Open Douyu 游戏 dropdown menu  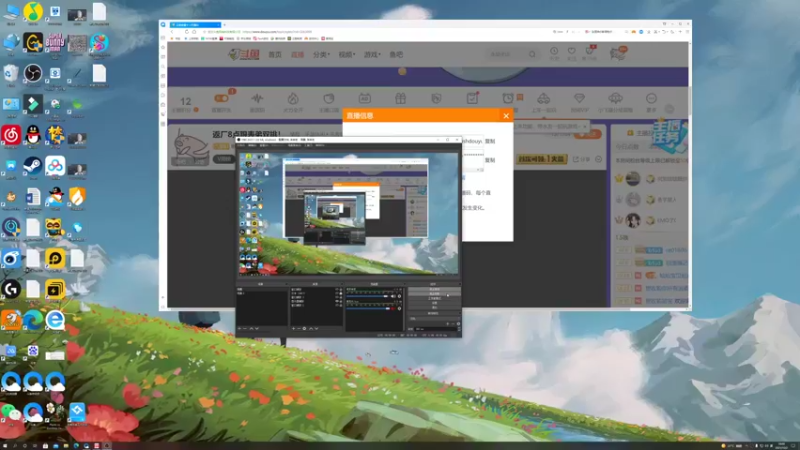click(x=372, y=54)
